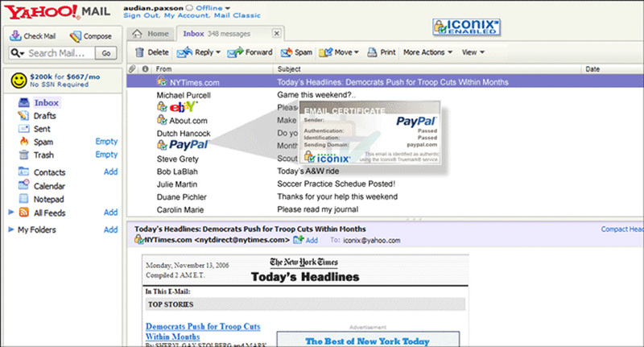Sort by the Date column
644x347 pixels.
coord(592,69)
